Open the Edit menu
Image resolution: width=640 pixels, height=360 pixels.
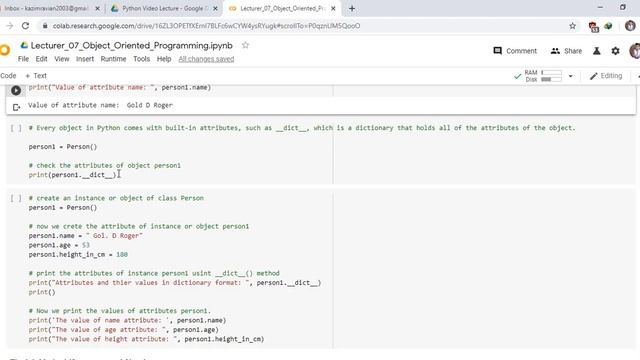point(41,59)
